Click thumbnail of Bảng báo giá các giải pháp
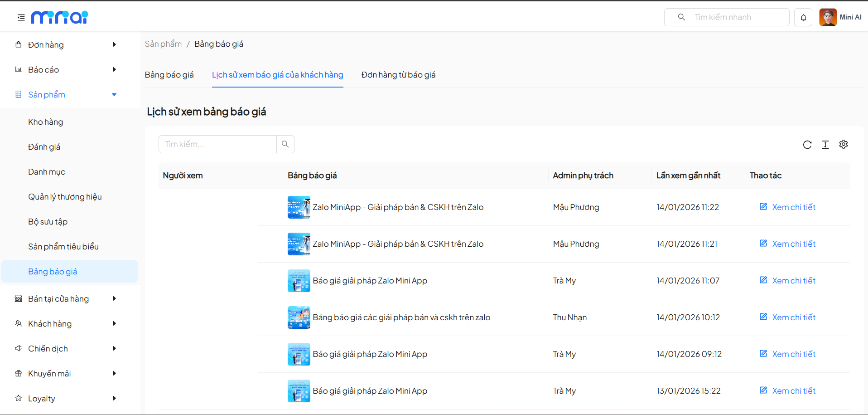Viewport: 868px width, 415px height. pyautogui.click(x=299, y=317)
